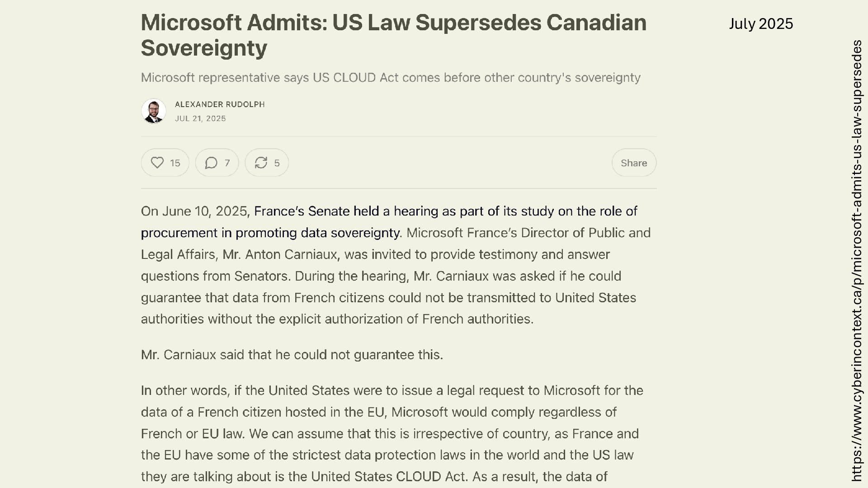Click the "July 2025" label at top right
This screenshot has height=488, width=868.
[761, 24]
